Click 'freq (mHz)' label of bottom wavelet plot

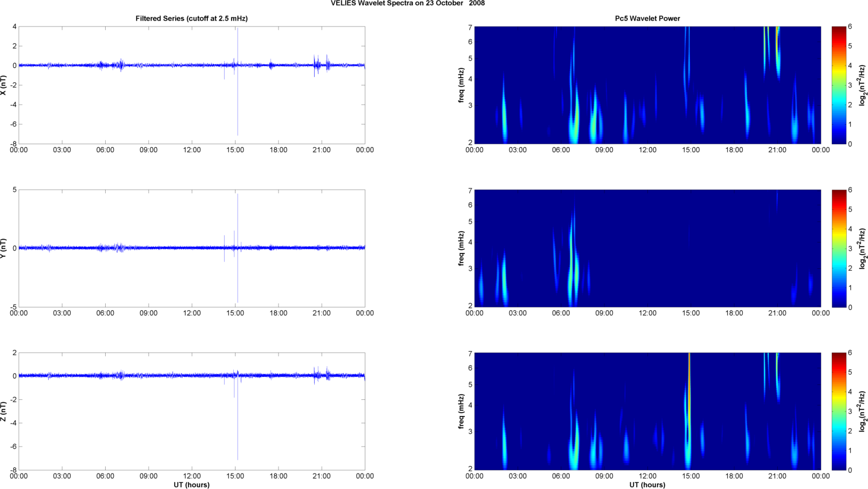coord(461,411)
